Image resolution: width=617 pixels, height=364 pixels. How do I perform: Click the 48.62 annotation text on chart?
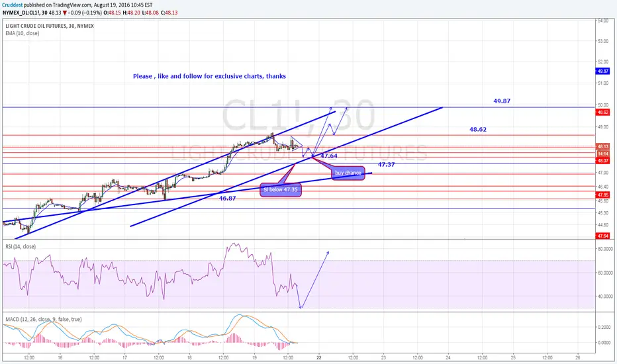(x=478, y=130)
